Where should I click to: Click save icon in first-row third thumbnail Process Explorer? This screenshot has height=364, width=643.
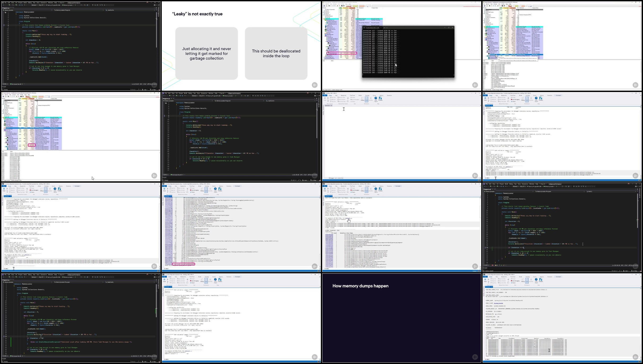tap(324, 6)
